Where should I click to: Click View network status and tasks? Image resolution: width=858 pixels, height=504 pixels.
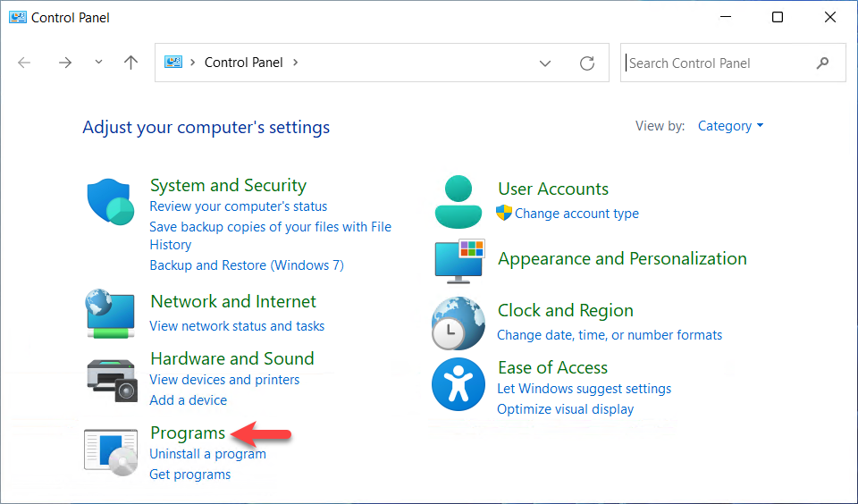(x=237, y=326)
